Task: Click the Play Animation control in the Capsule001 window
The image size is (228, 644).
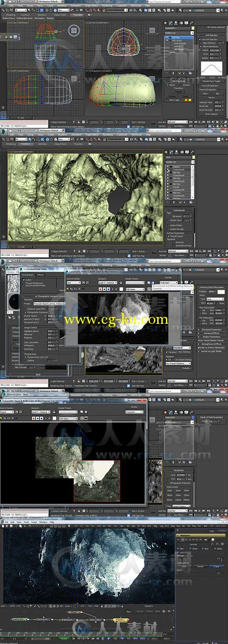Action: (x=199, y=122)
